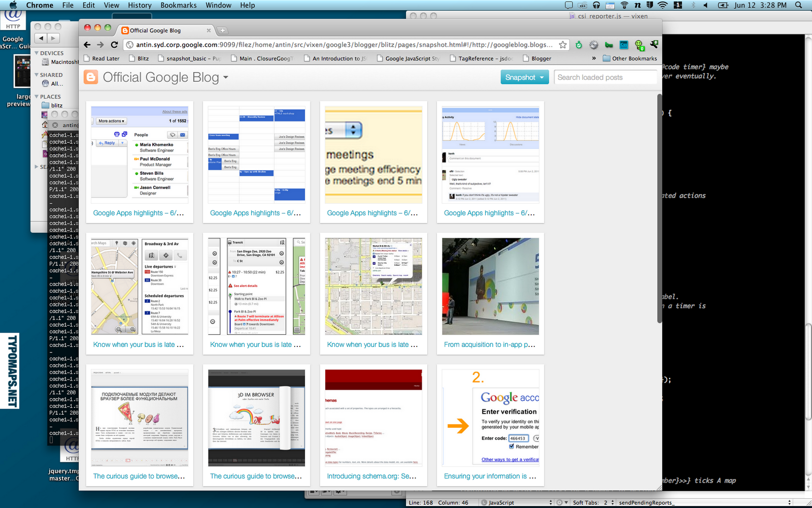Click the Finder window's forward button
The image size is (812, 508).
[53, 38]
